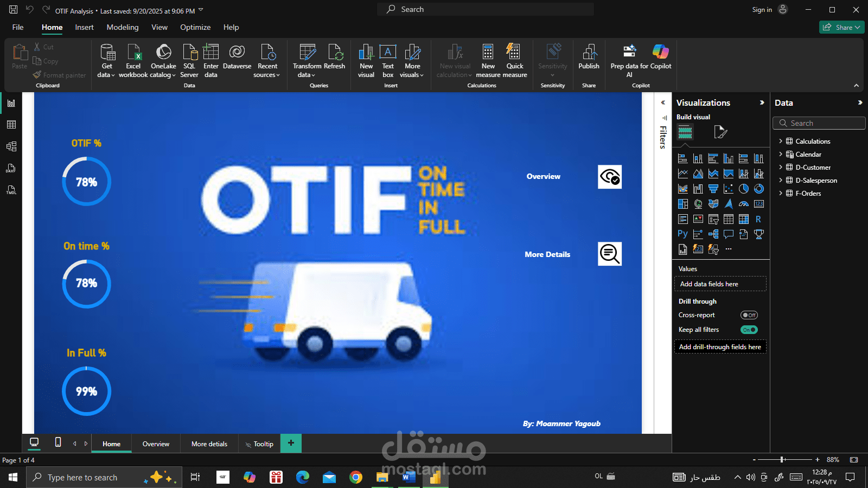Switch to mobile layout view
Image resolution: width=868 pixels, height=488 pixels.
pyautogui.click(x=58, y=442)
